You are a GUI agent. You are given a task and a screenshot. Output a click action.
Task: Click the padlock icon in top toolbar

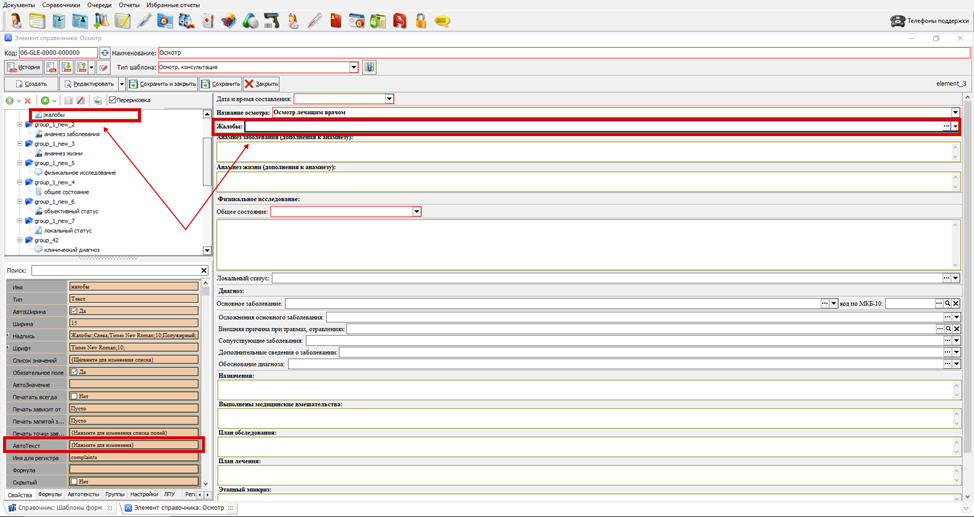pyautogui.click(x=421, y=20)
